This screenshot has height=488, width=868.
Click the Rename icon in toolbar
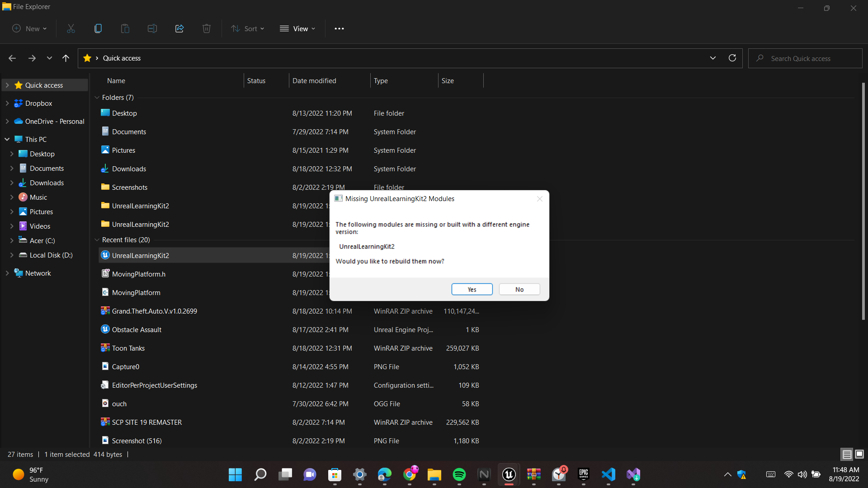pyautogui.click(x=152, y=28)
